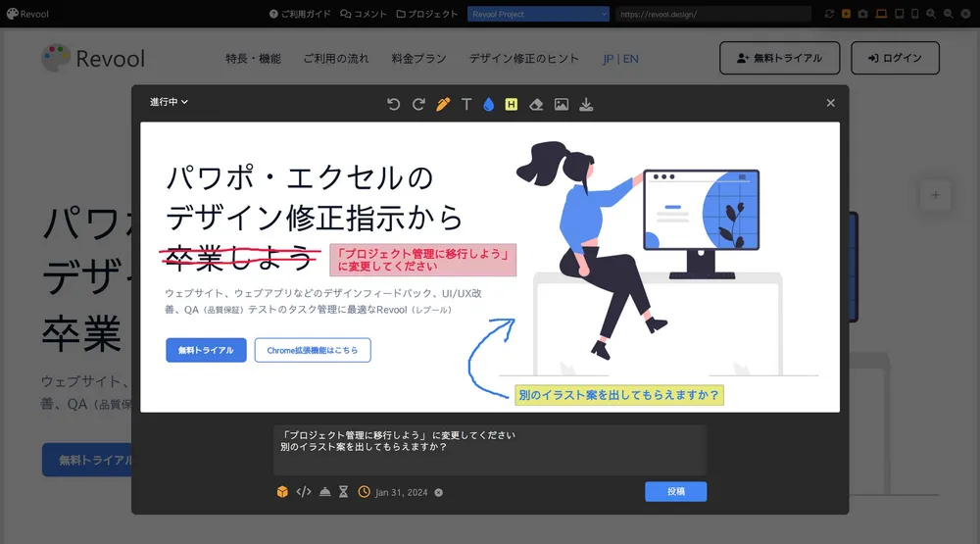Select the tablet viewport icon

point(900,14)
